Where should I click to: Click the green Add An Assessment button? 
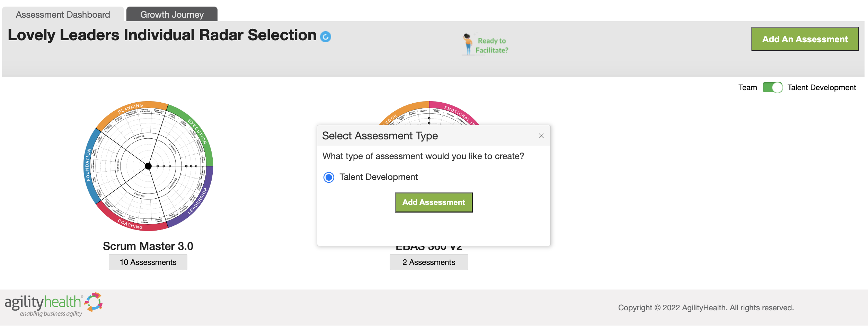coord(805,39)
